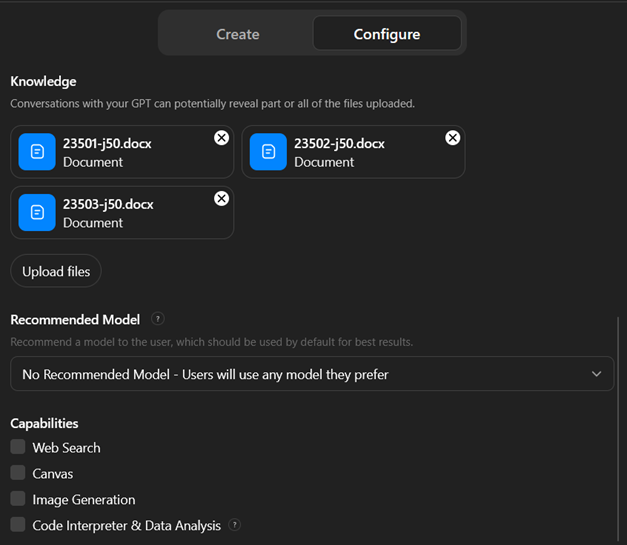
Task: Click the 23503-j50.docx document icon
Action: tap(37, 212)
